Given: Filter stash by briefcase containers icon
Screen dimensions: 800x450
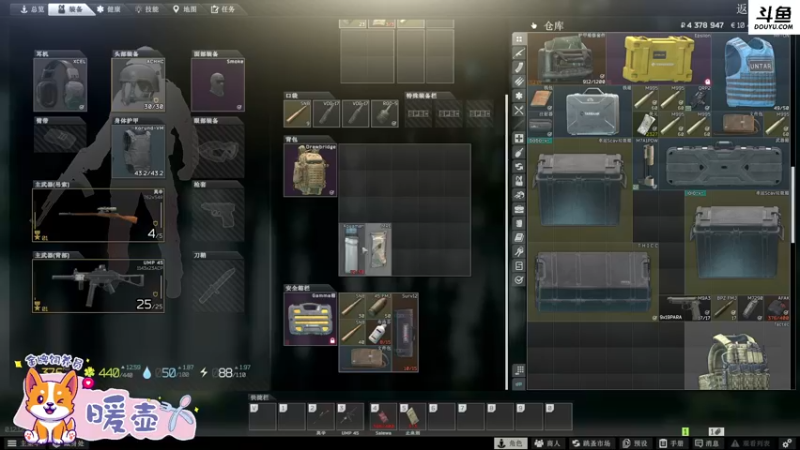Looking at the screenshot, I should [x=519, y=209].
